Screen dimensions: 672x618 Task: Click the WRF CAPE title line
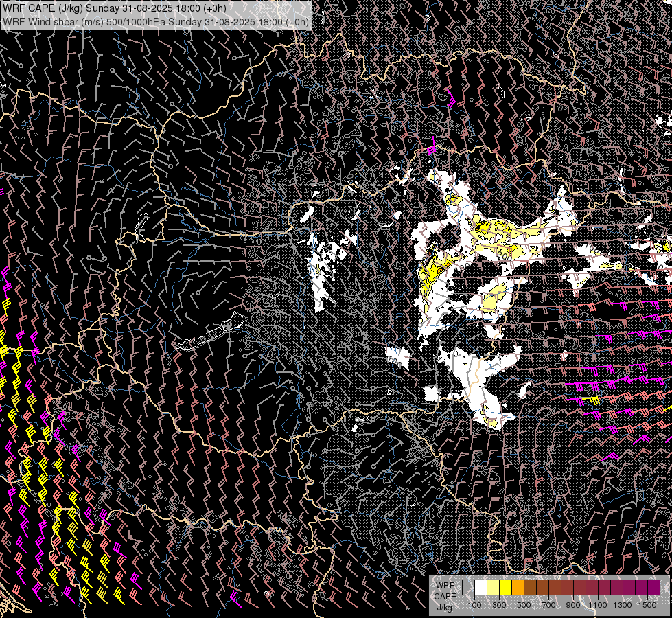click(x=115, y=8)
